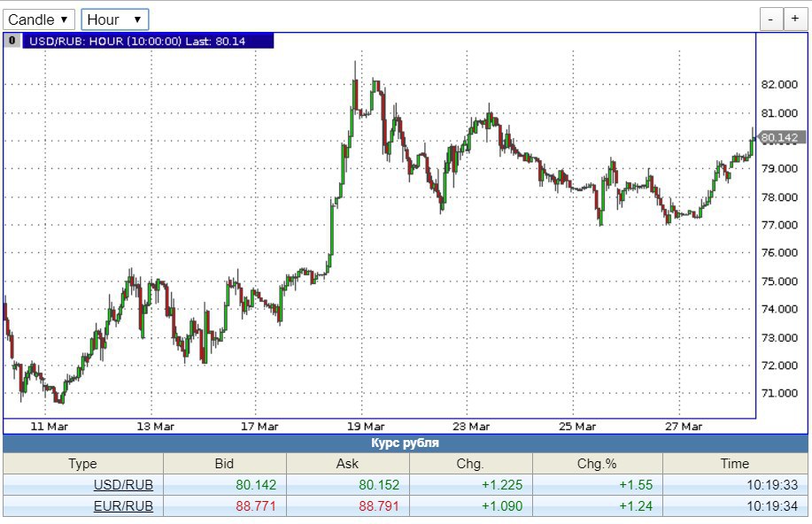Click the Chg.% column header
The image size is (812, 524).
pos(597,464)
